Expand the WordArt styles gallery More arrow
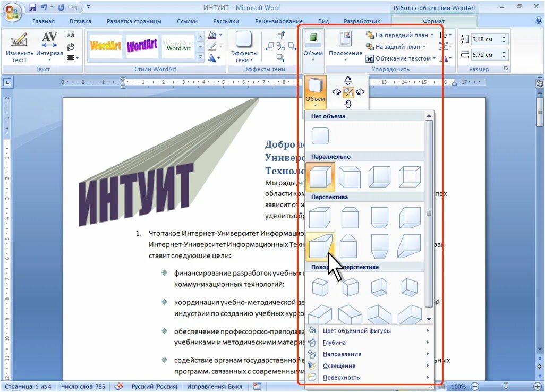The image size is (545, 392). [201, 58]
